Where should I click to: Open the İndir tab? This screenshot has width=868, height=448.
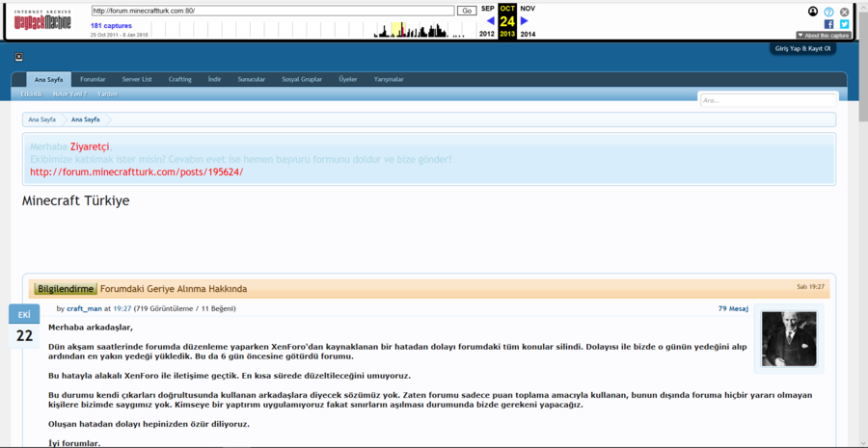[x=214, y=79]
